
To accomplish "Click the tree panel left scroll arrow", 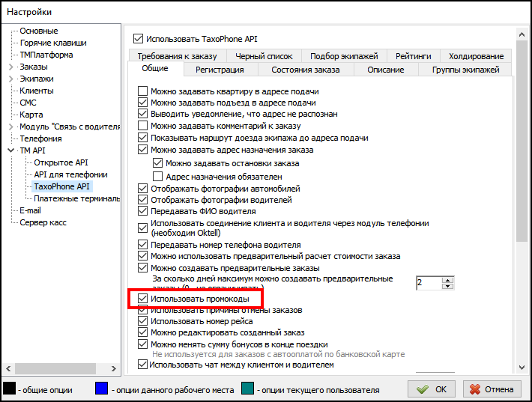I will (8, 368).
